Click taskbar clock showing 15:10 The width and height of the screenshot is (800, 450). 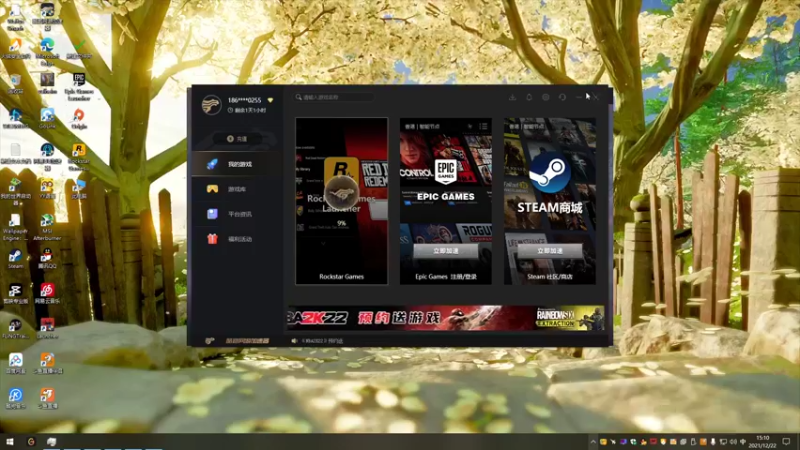[762, 441]
